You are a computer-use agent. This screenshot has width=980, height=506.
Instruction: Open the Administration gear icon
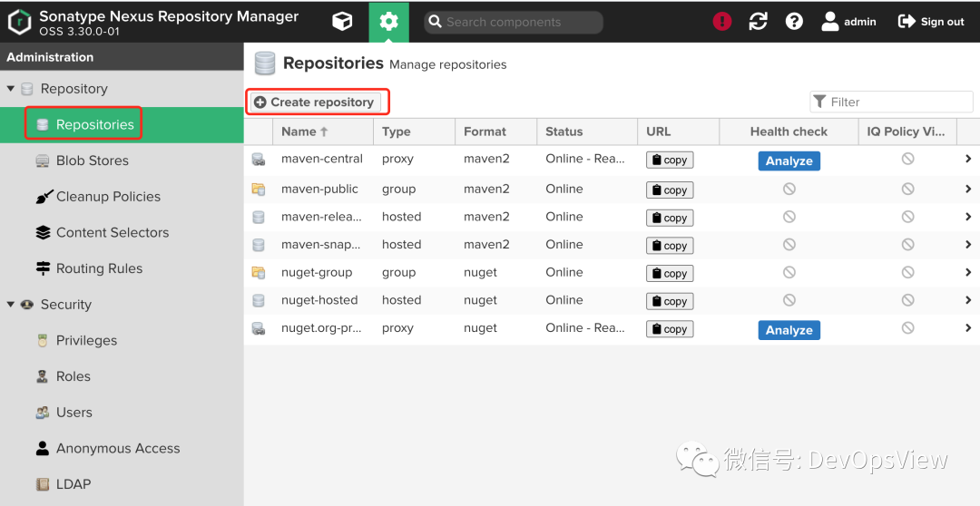[388, 22]
